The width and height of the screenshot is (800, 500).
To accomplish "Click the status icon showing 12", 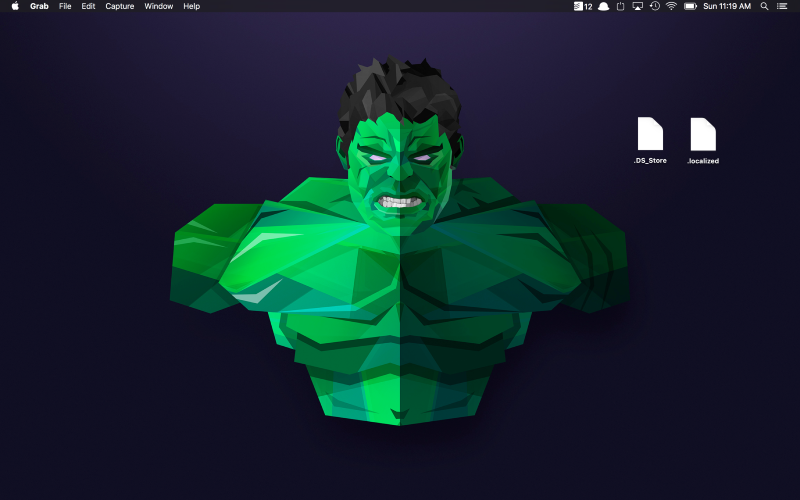I will [583, 6].
